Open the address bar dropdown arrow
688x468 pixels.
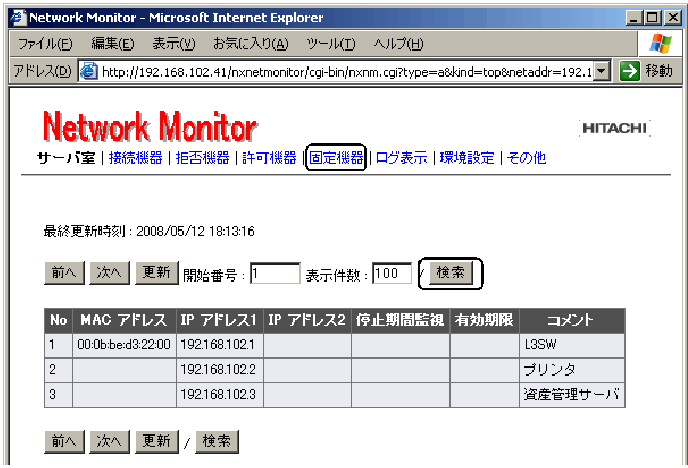click(602, 71)
